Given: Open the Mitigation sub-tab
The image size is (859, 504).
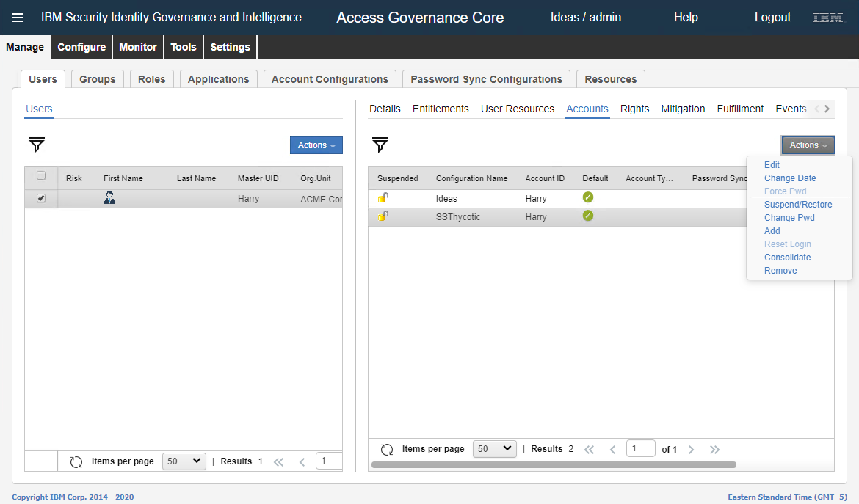Looking at the screenshot, I should pyautogui.click(x=683, y=109).
